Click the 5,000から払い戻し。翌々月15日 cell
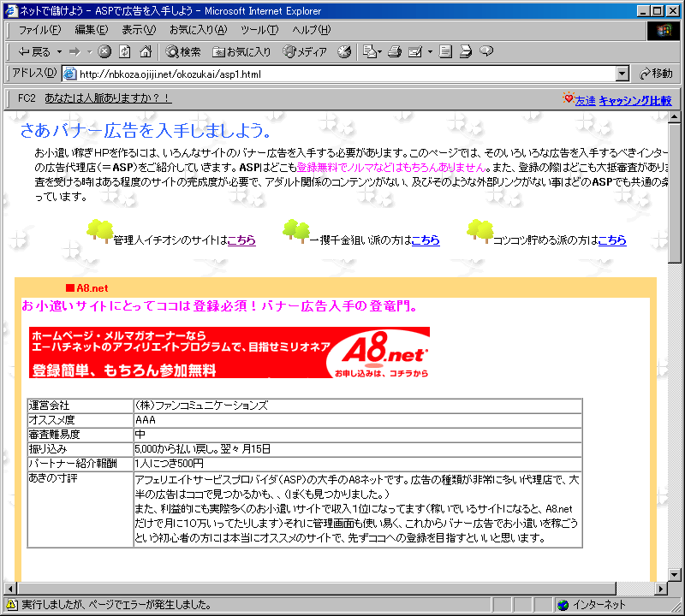Viewport: 685px width, 616px height. click(358, 449)
